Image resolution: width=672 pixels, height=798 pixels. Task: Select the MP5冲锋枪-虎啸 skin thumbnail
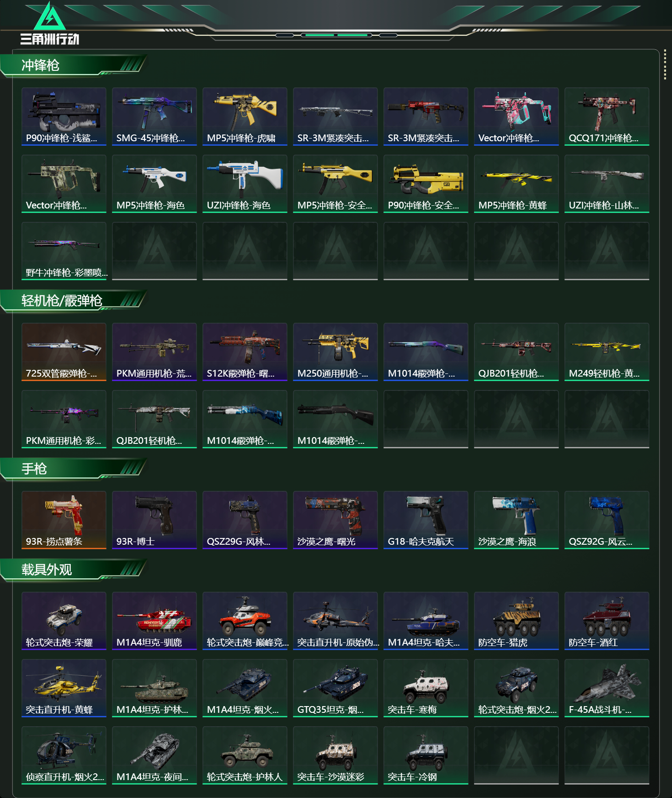245,117
